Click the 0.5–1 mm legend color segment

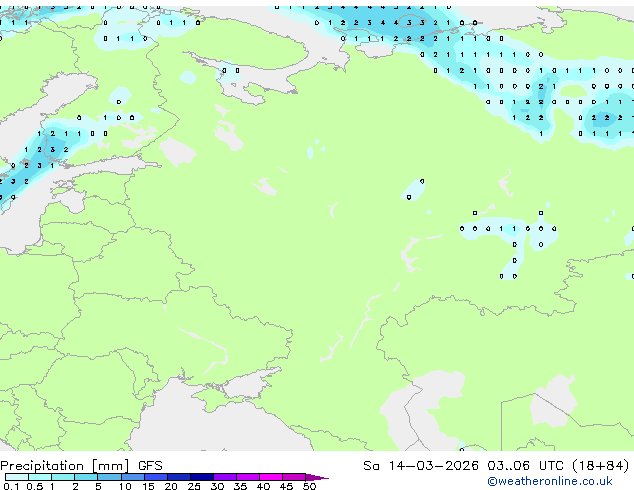[x=40, y=477]
